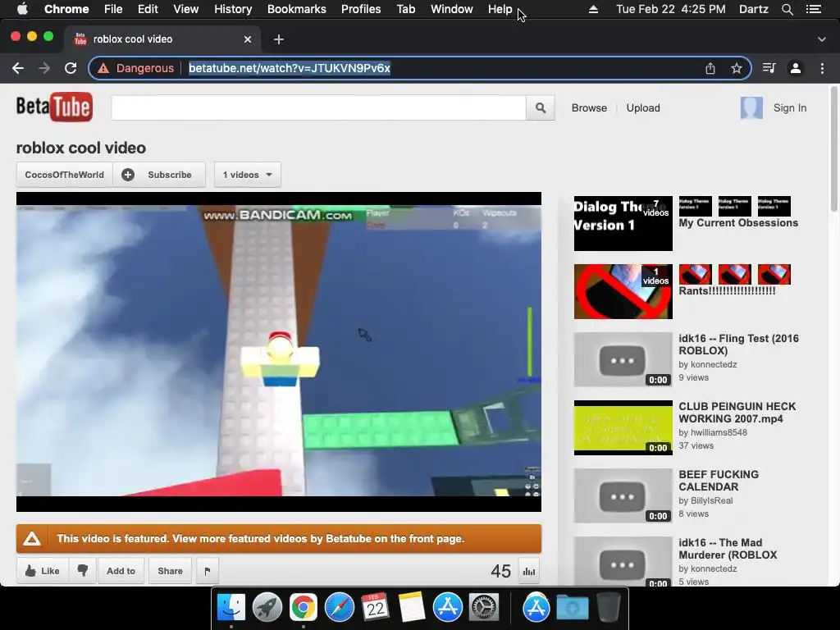Screen dimensions: 840x630
Task: Click the BetaTube logo
Action: (54, 107)
